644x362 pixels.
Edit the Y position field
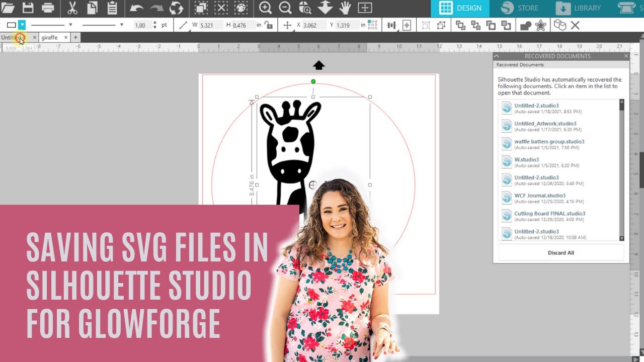coord(347,25)
